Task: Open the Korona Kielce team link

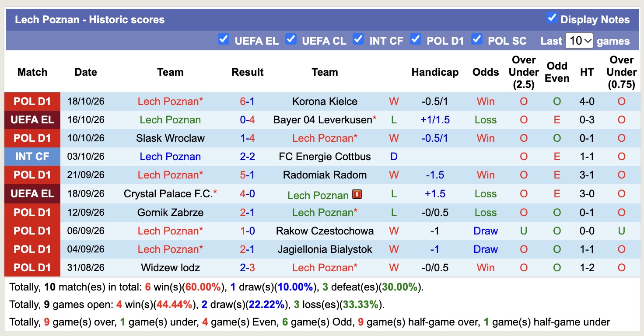Action: (325, 101)
